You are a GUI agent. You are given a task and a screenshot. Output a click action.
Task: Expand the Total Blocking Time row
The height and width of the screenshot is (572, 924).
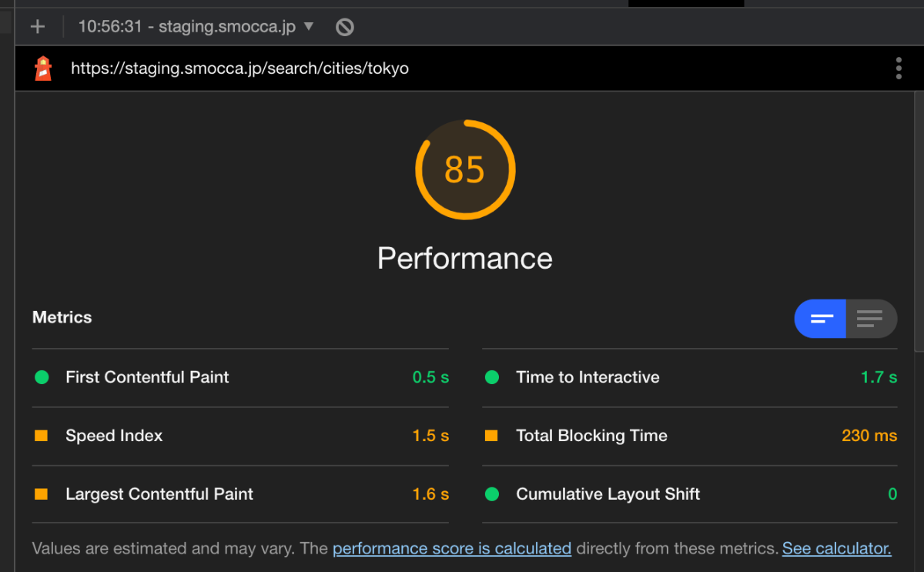[591, 436]
